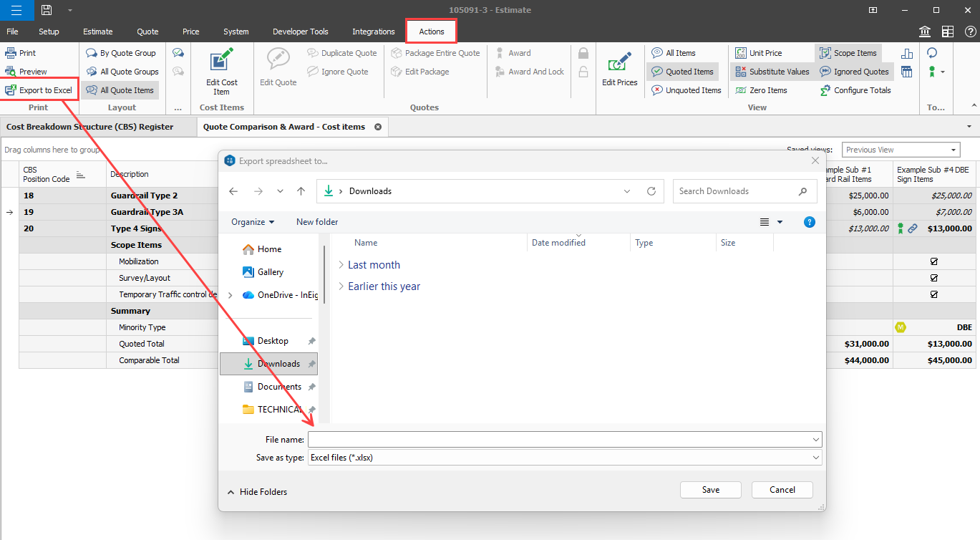Click the Edit Prices icon

click(x=619, y=69)
